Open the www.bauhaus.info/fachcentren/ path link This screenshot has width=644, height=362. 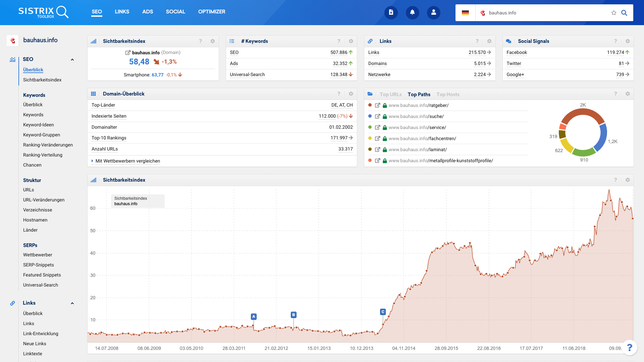click(x=422, y=138)
